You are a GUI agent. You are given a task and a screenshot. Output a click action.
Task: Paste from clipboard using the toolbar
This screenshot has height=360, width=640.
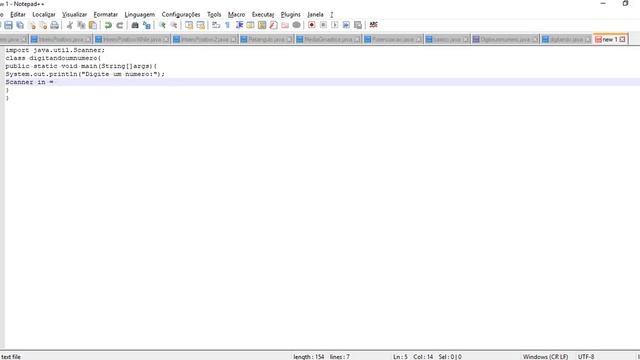93,25
